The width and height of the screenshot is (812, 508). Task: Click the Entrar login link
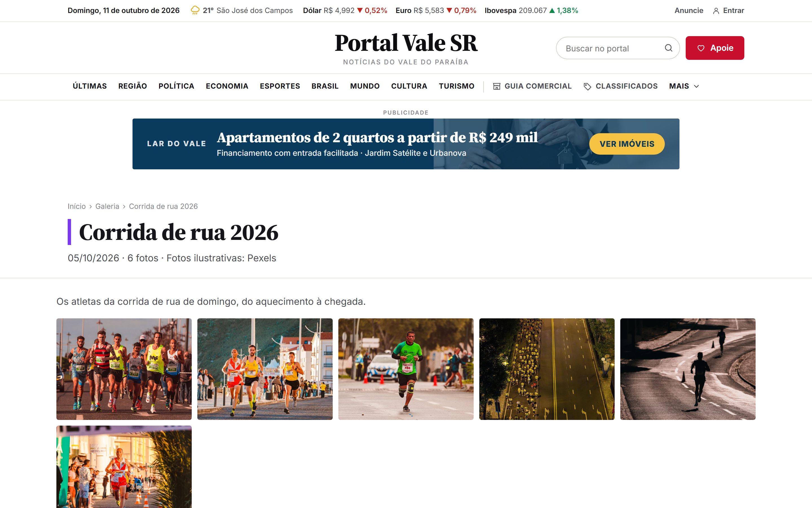[x=728, y=10]
